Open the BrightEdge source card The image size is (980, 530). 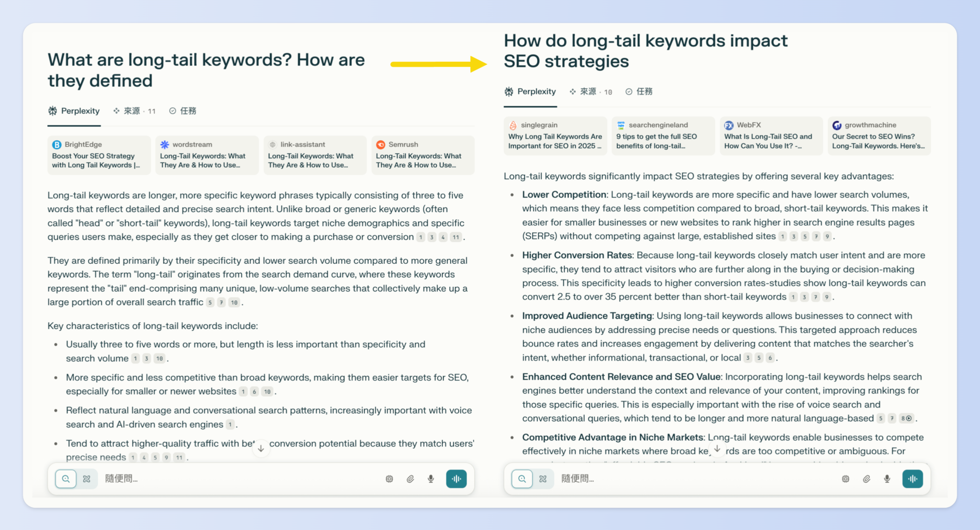pos(99,155)
